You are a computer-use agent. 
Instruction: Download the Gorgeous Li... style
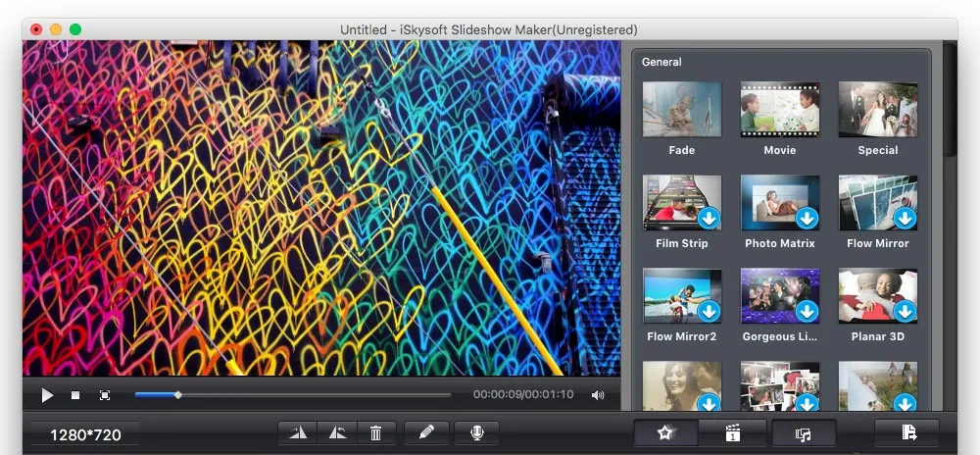click(807, 311)
